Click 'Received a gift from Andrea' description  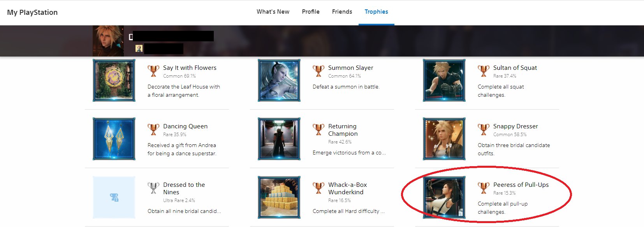(182, 149)
